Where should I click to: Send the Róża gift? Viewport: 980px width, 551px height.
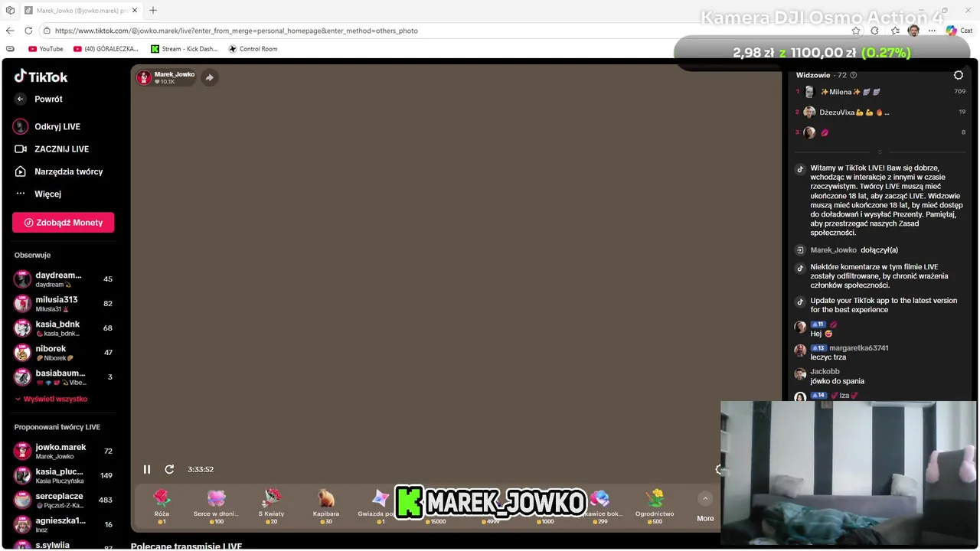coord(162,507)
